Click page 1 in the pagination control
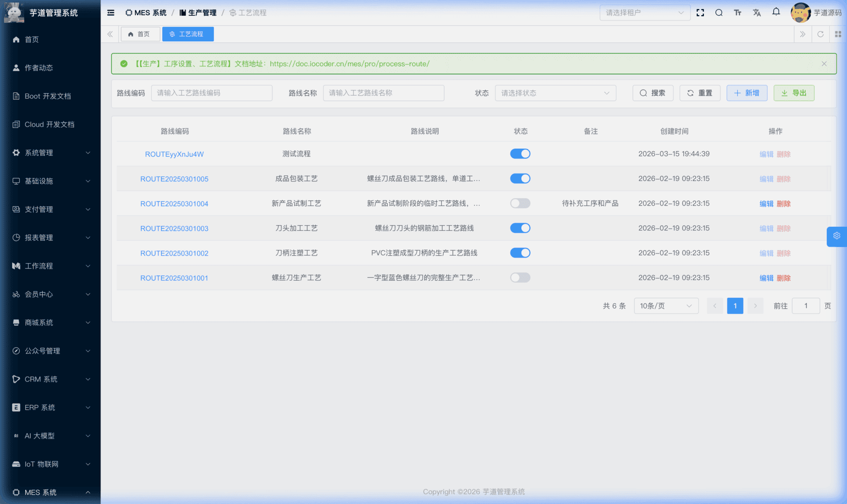The height and width of the screenshot is (504, 847). click(x=735, y=305)
